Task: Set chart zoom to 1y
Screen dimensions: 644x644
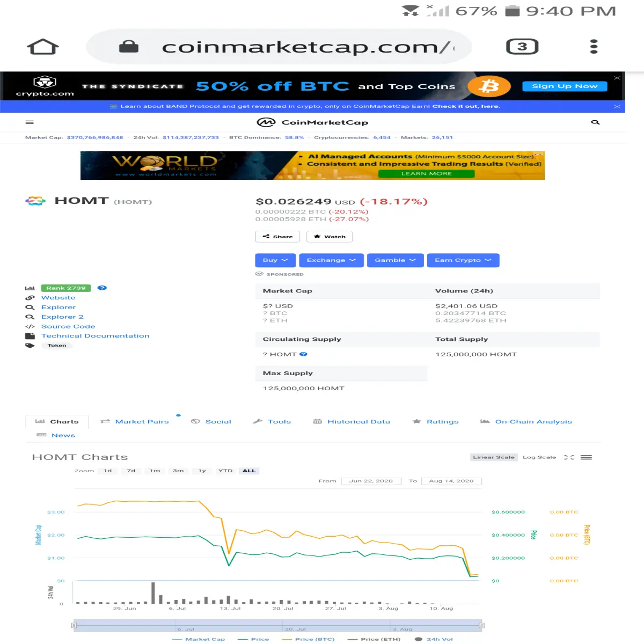Action: click(x=202, y=471)
